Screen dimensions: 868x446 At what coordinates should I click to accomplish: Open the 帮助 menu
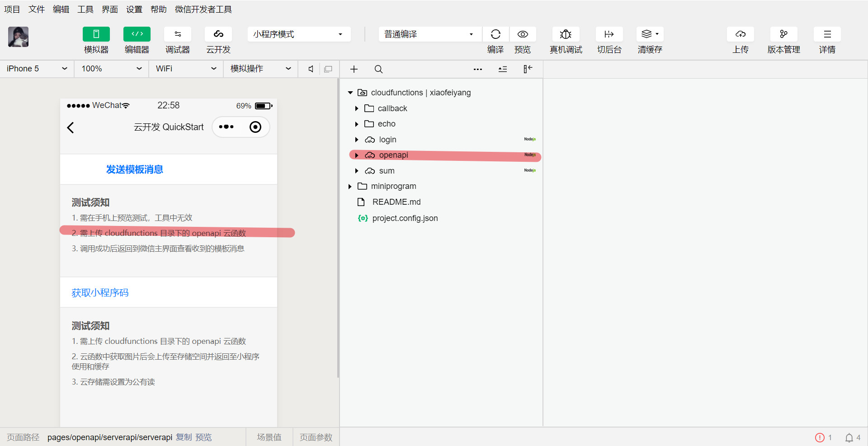point(159,9)
